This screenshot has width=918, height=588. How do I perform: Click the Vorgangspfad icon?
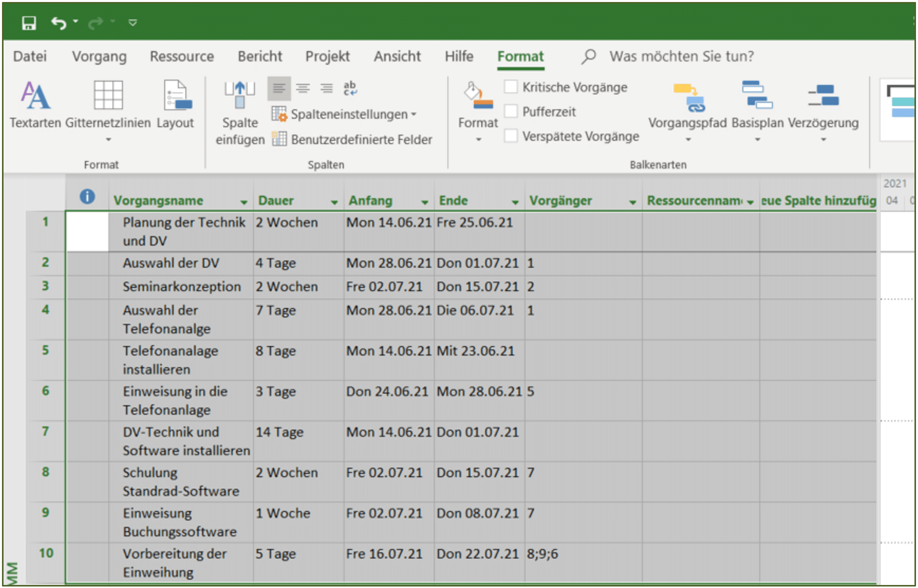(x=688, y=97)
